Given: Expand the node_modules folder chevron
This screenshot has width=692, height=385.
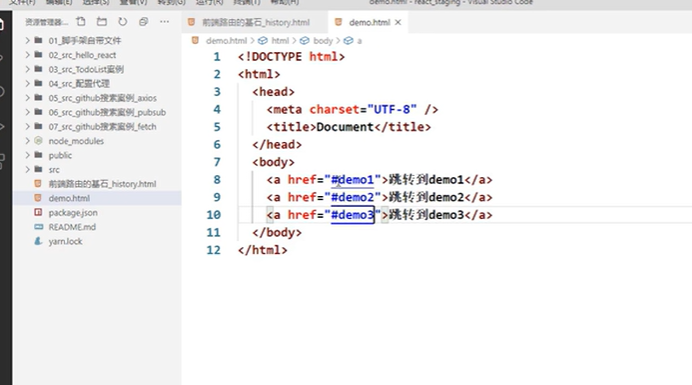Looking at the screenshot, I should 27,141.
